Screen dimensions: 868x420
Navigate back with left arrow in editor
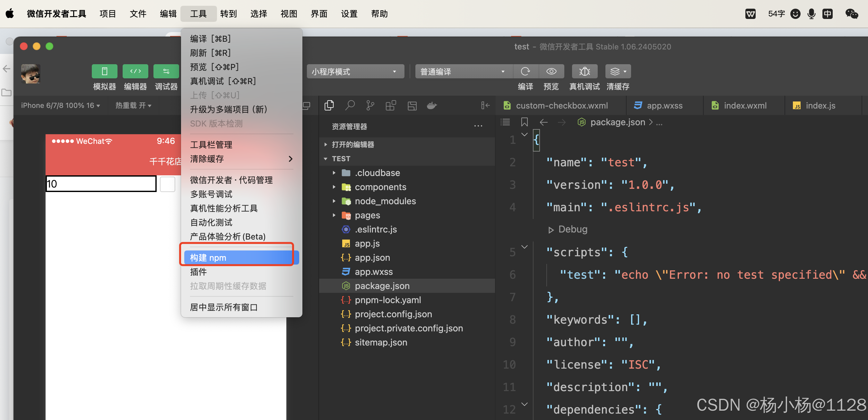543,122
